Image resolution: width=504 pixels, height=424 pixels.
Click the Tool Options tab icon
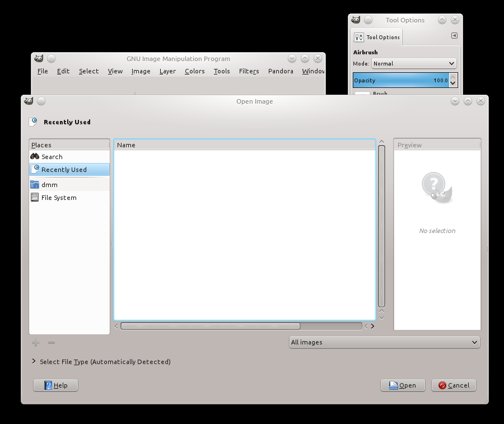pos(359,38)
